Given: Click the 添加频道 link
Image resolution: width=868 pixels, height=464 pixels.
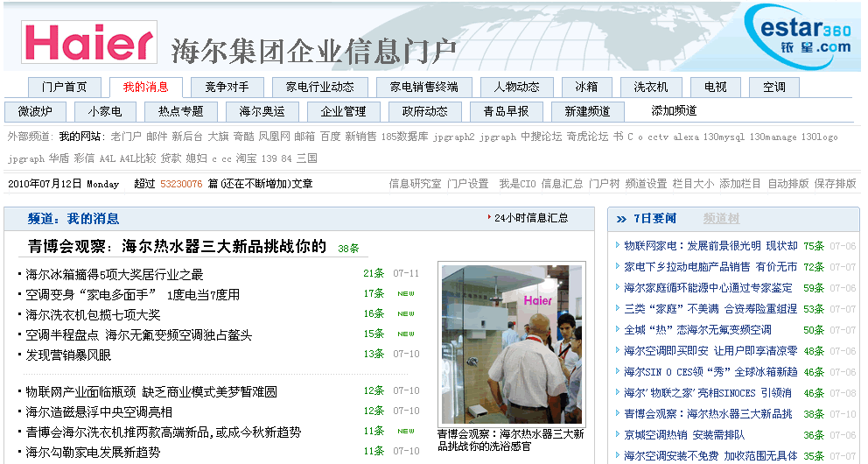Looking at the screenshot, I should [674, 110].
